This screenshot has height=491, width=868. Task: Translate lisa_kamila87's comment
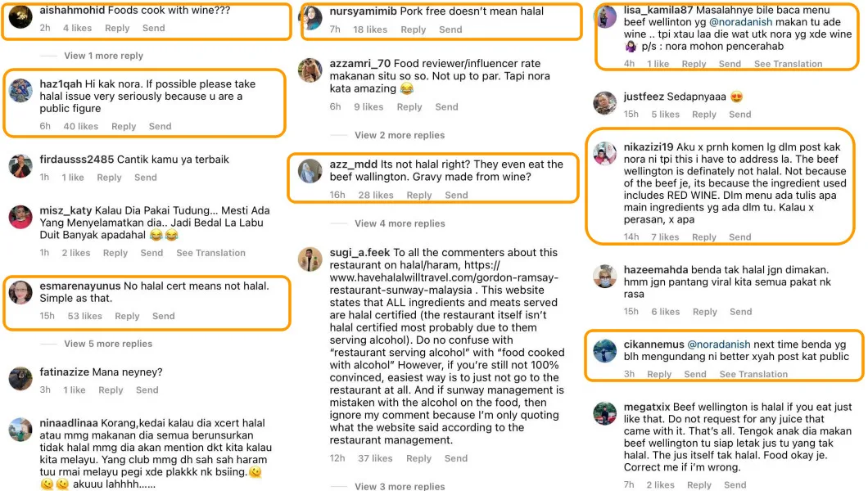tap(788, 64)
